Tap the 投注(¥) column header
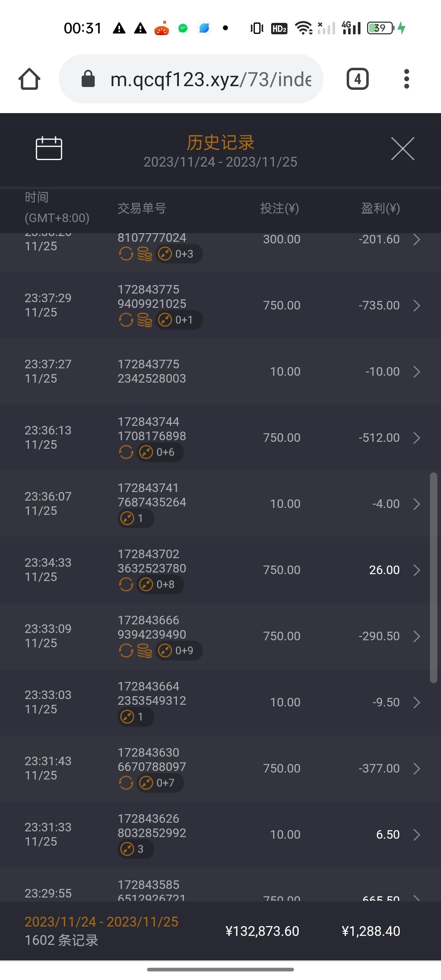 pos(280,208)
